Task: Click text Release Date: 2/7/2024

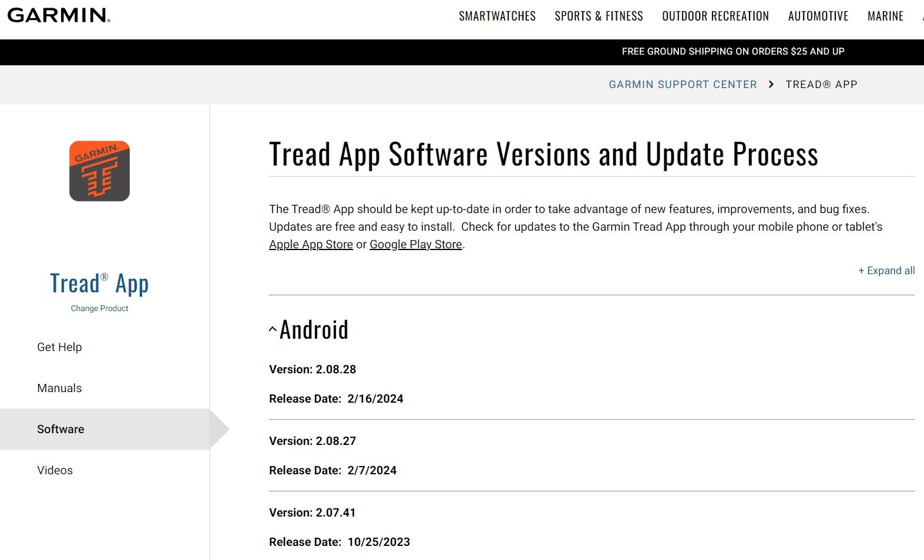Action: 332,470
